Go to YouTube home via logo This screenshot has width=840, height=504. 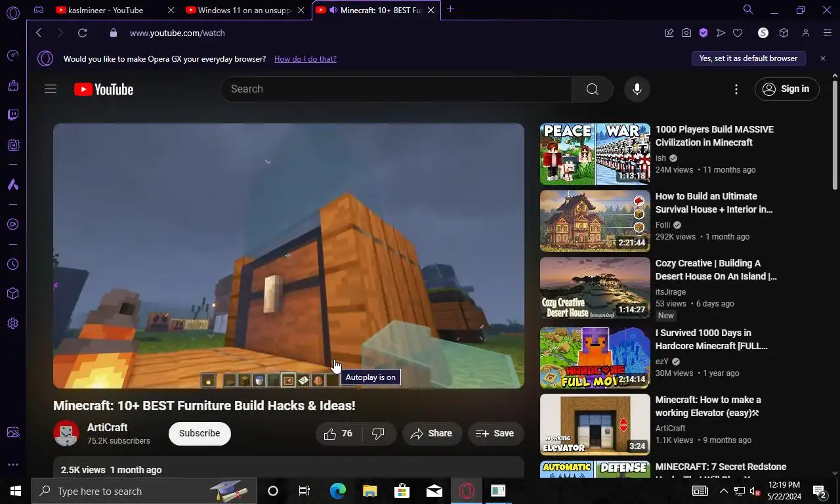(104, 89)
